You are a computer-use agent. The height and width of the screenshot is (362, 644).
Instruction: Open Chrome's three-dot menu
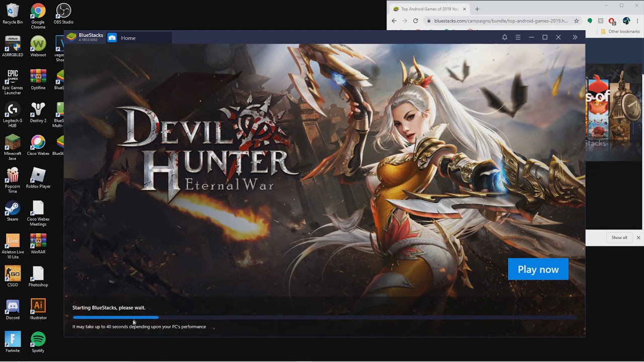tap(637, 21)
